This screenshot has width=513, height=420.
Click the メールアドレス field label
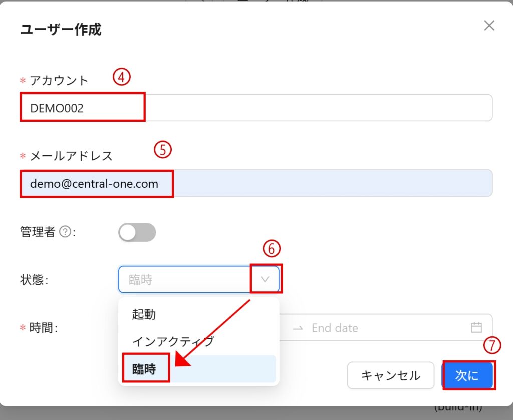(71, 156)
